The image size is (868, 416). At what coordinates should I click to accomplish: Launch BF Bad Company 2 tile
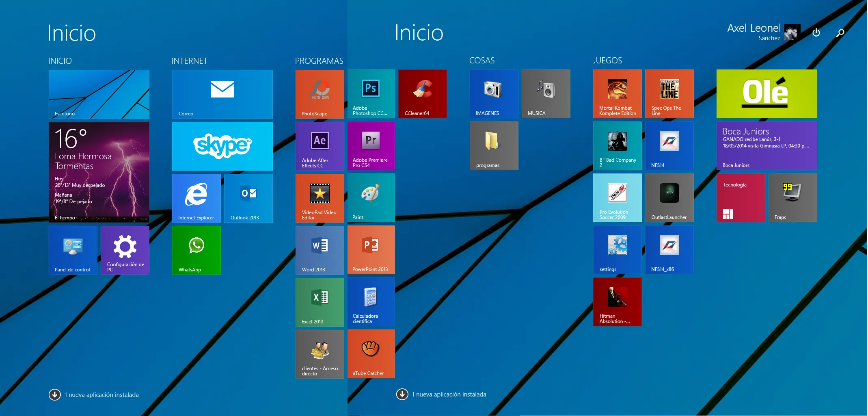point(618,146)
